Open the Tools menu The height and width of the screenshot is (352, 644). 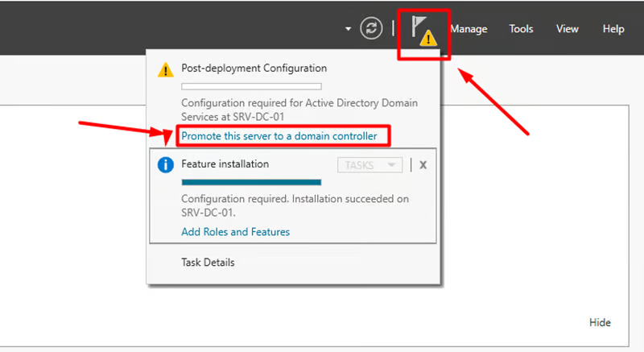pyautogui.click(x=521, y=29)
